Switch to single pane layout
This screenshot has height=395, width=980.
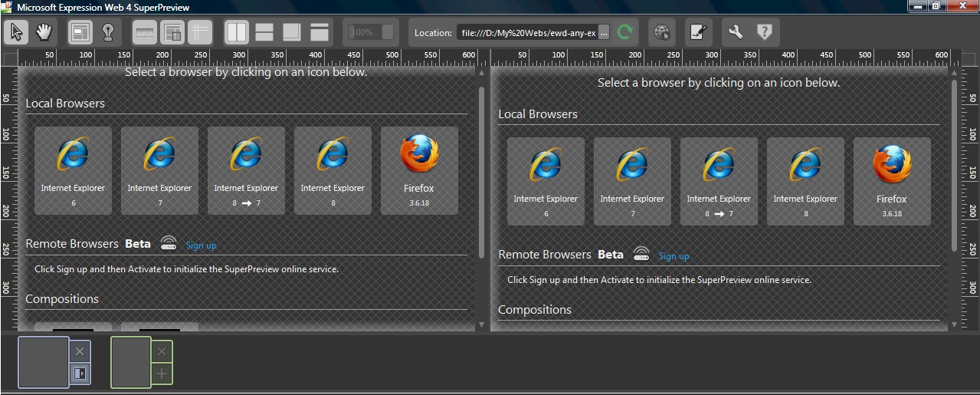tap(320, 32)
